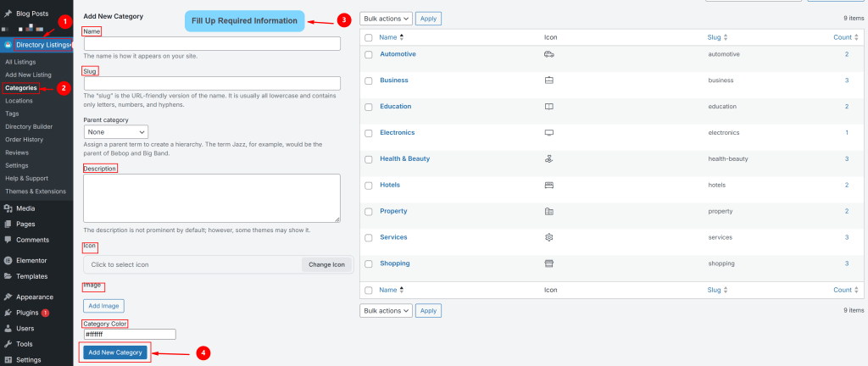Sort by Slug in table footer

point(717,290)
